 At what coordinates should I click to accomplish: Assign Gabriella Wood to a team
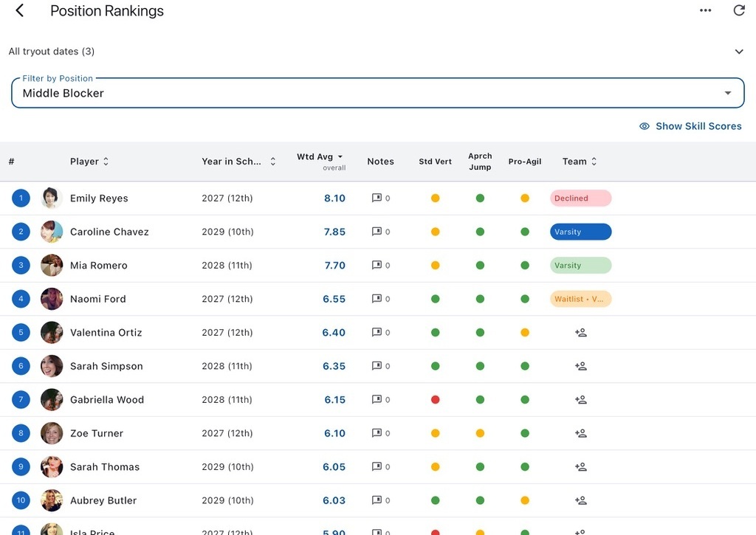(x=580, y=399)
